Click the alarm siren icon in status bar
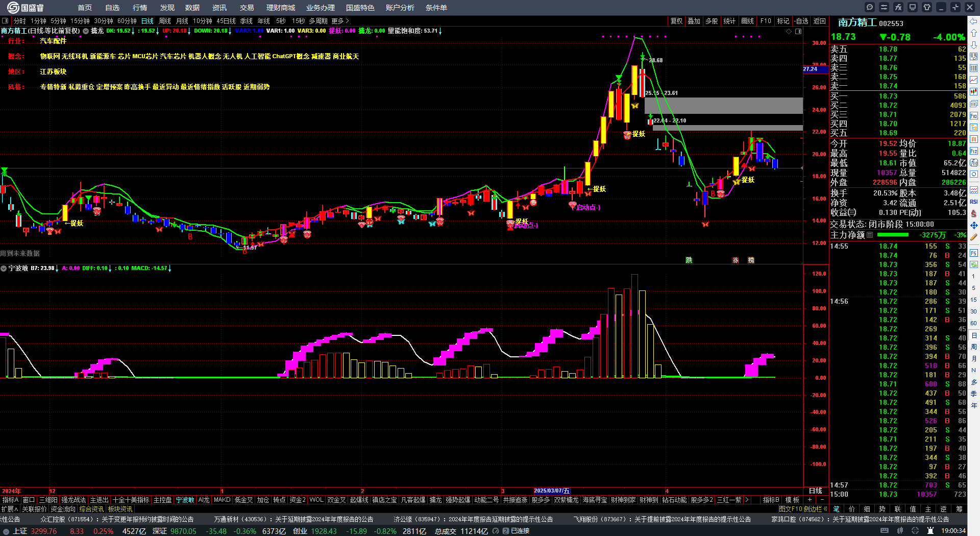The width and height of the screenshot is (980, 536). (930, 531)
